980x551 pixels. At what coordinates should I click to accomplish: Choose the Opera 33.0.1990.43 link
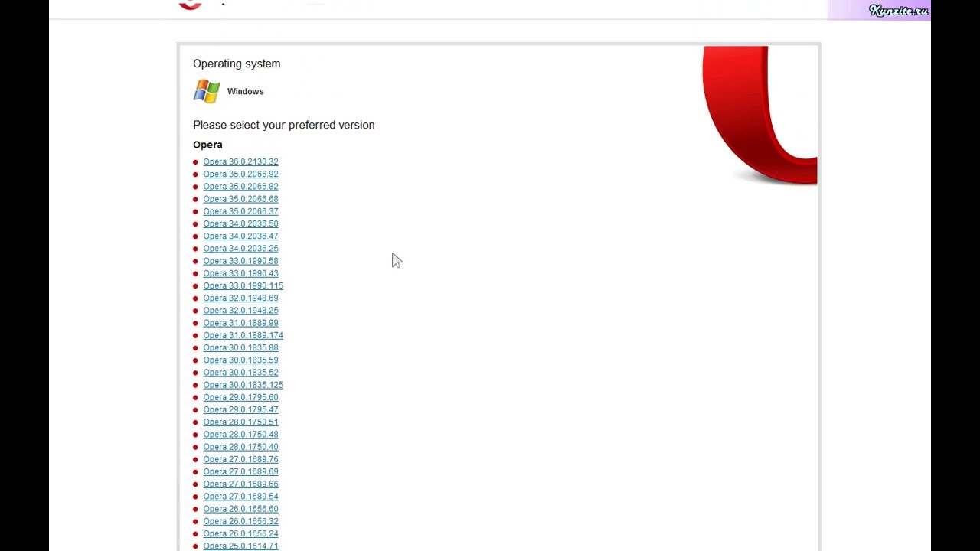pos(240,273)
